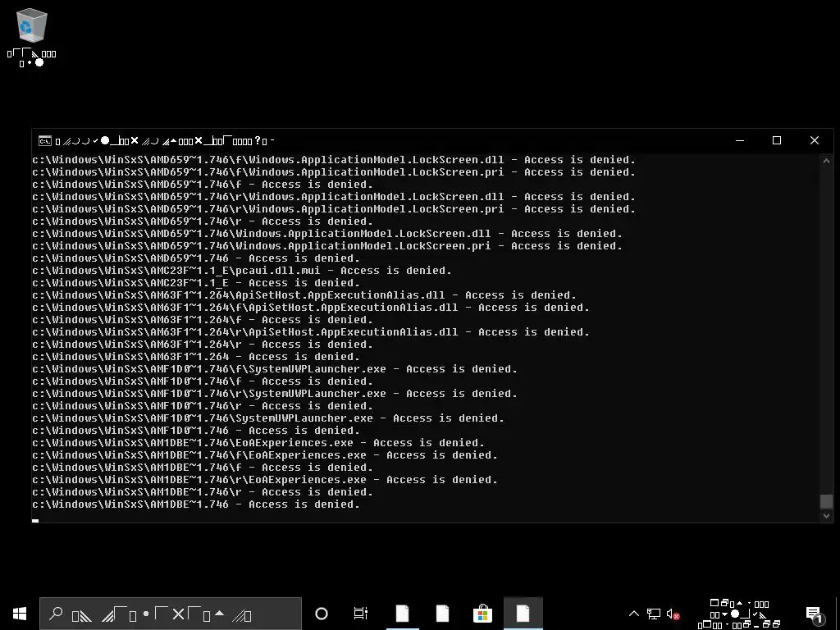Open the Action Center notifications
840x630 pixels.
click(x=815, y=614)
